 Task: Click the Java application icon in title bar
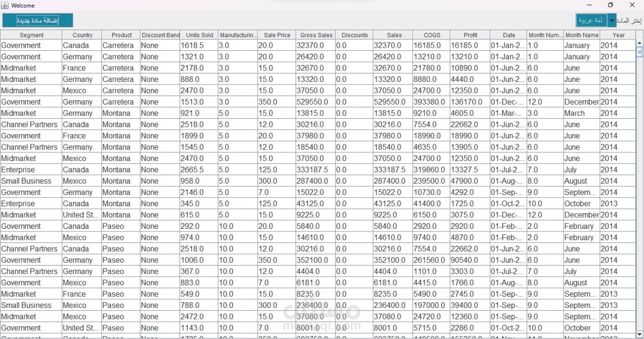click(5, 5)
